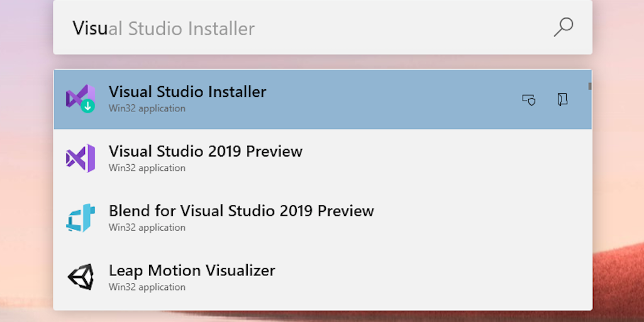This screenshot has height=322, width=644.
Task: Open Blend for Visual Studio 2019 Preview title
Action: [x=241, y=211]
